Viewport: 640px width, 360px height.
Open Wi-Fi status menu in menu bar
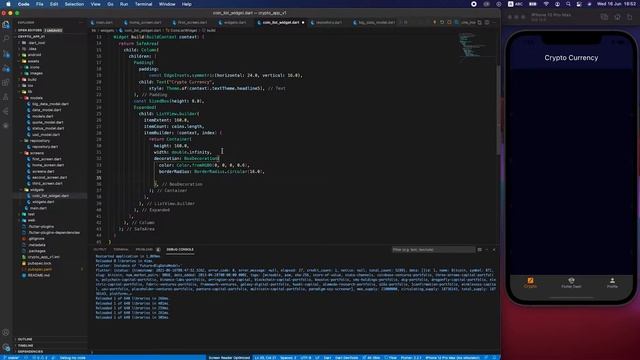tap(546, 4)
